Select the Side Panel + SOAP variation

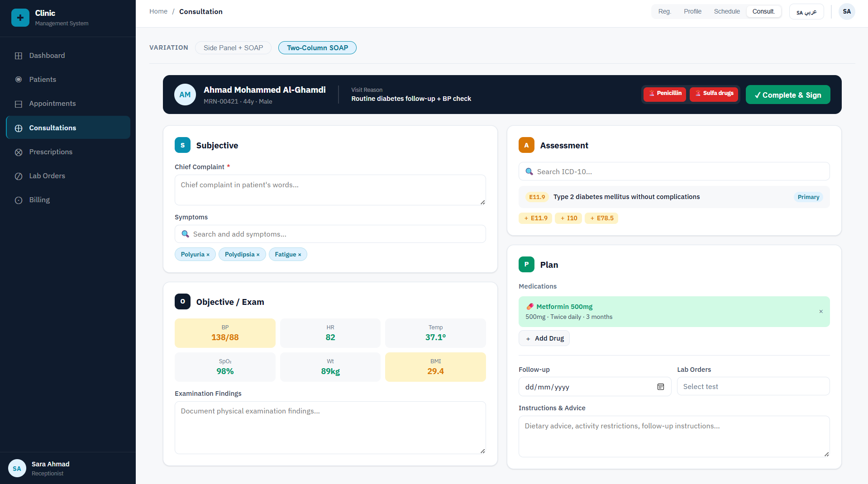pos(233,48)
